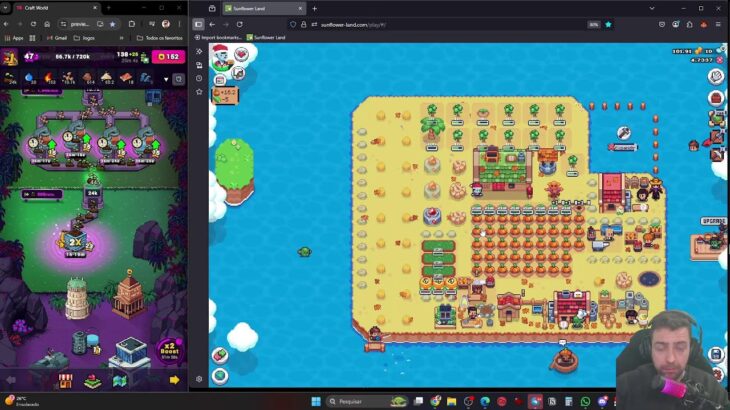
Task: Click the 24k factory node in Craft World
Action: 93,194
